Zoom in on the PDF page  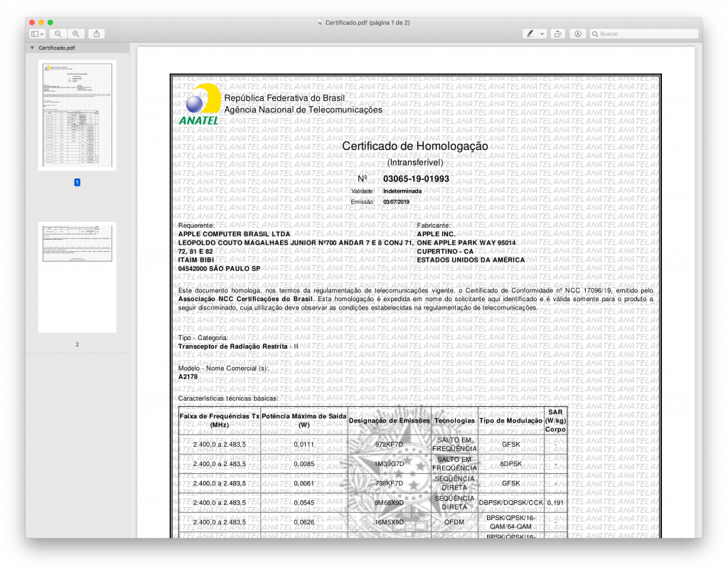[75, 34]
